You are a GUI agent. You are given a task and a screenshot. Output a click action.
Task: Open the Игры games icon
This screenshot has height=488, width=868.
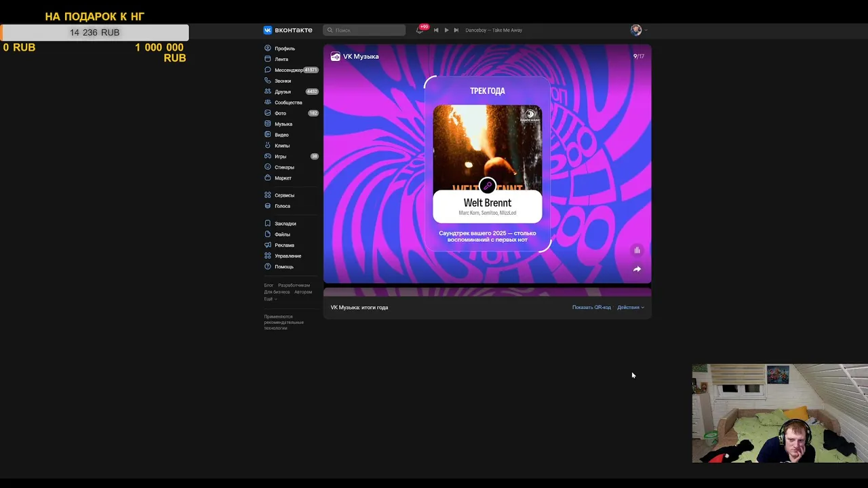click(x=268, y=157)
